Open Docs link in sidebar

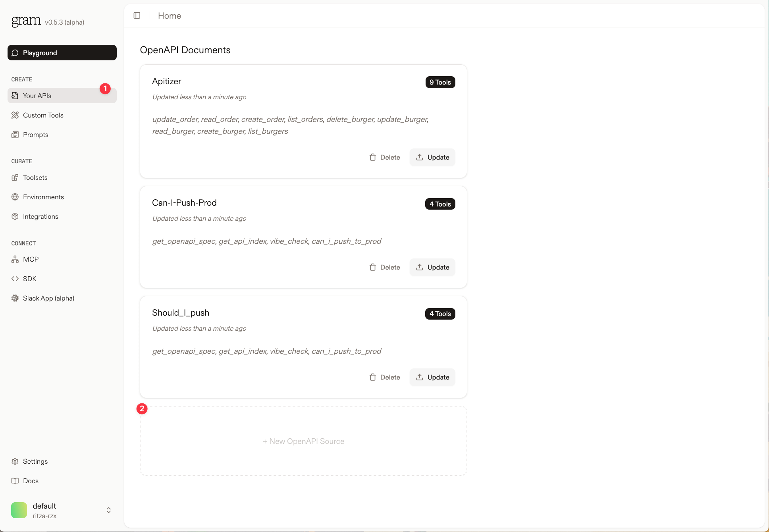[x=62, y=481]
